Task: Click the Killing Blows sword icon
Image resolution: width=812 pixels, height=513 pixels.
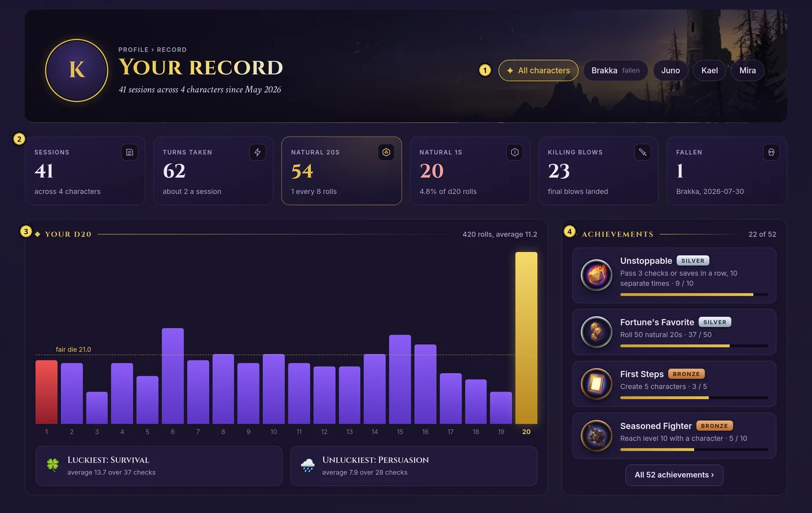Action: click(x=643, y=152)
